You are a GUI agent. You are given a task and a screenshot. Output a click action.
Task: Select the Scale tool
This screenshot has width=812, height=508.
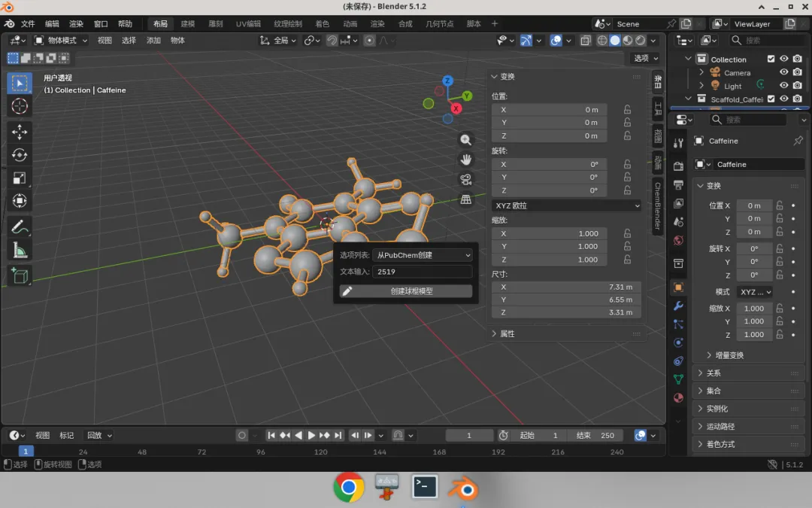pyautogui.click(x=20, y=178)
